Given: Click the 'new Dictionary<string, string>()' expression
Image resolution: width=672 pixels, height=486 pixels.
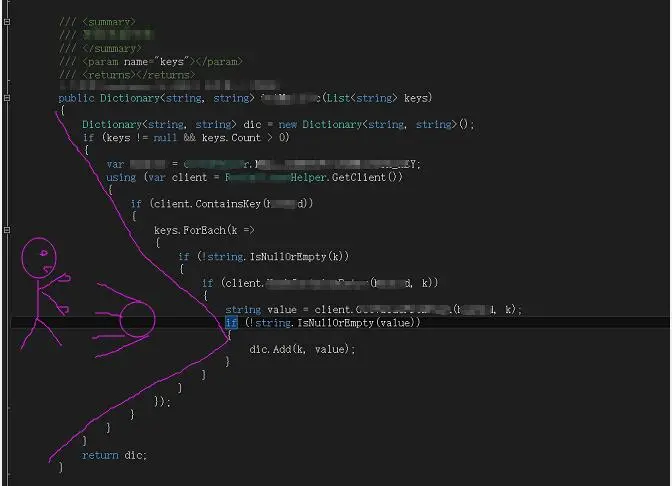Looking at the screenshot, I should [x=376, y=125].
